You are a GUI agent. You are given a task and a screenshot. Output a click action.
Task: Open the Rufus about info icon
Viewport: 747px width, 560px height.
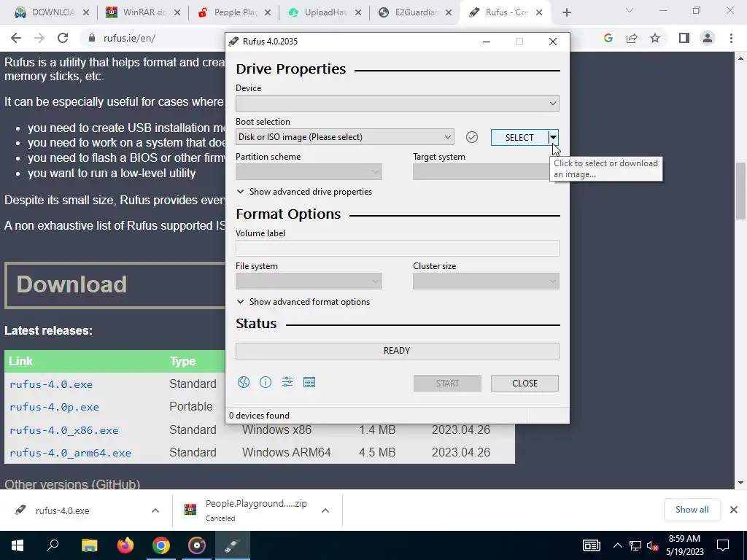[266, 382]
